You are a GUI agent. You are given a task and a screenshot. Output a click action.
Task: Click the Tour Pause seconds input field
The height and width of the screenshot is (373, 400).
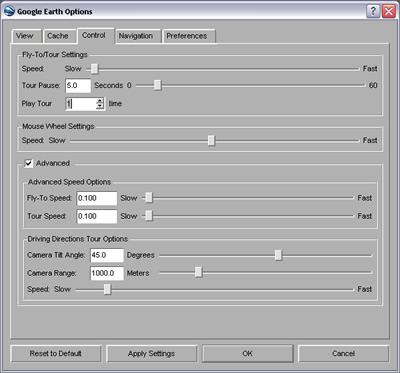78,86
